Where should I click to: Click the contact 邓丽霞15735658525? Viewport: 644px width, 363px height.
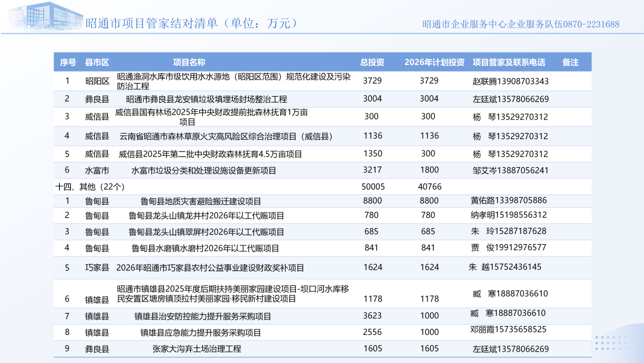[x=509, y=330]
